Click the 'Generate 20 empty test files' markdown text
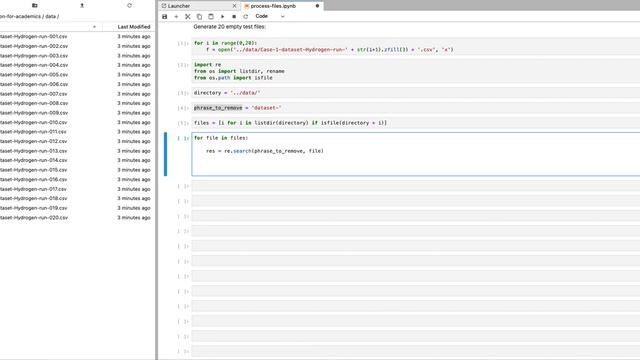The image size is (640, 360). click(x=229, y=27)
